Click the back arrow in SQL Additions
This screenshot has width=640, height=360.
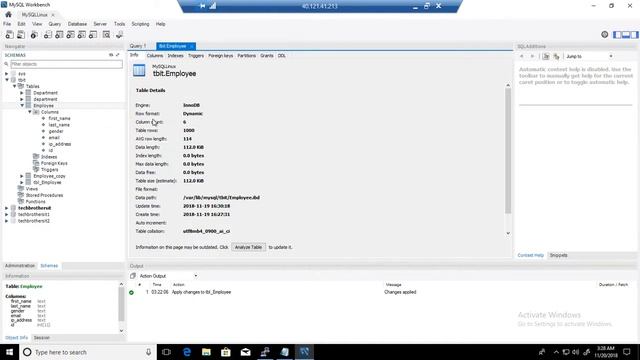click(x=522, y=56)
